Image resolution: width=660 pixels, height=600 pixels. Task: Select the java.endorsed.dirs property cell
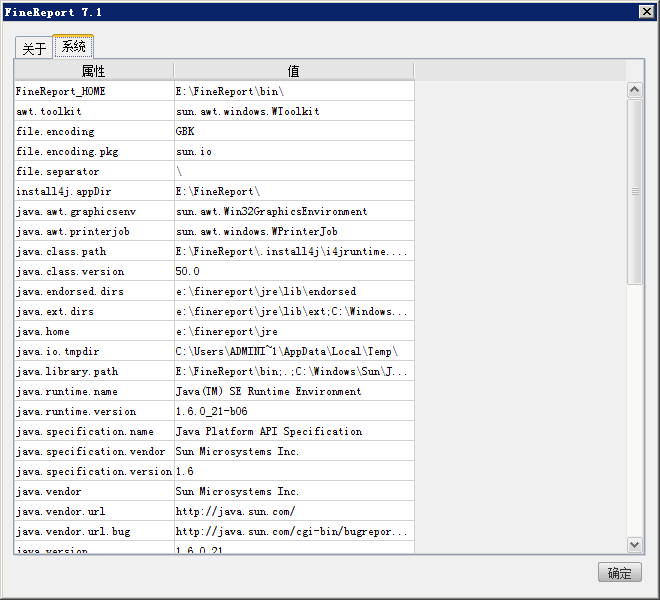[x=94, y=291]
